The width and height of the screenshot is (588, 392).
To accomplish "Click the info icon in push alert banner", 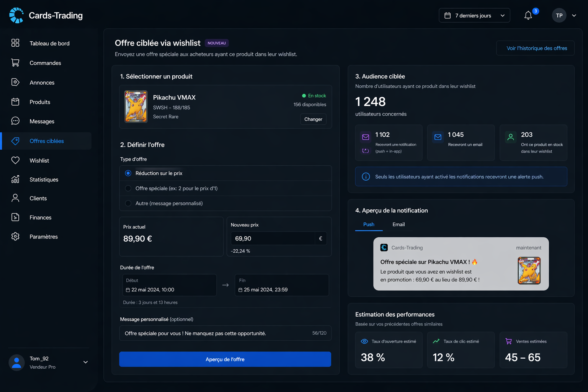I will 366,176.
